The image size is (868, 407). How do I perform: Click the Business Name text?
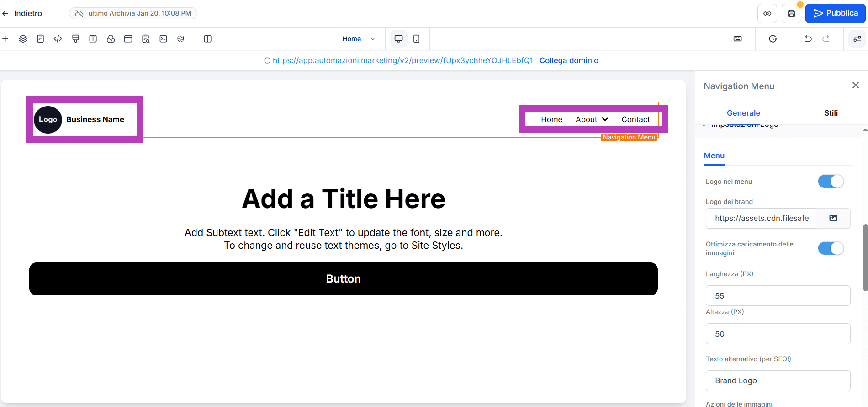tap(95, 119)
